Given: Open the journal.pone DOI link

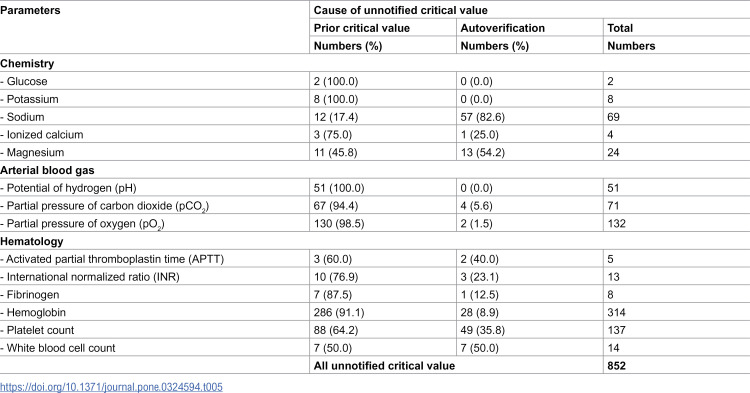Looking at the screenshot, I should coord(111,386).
